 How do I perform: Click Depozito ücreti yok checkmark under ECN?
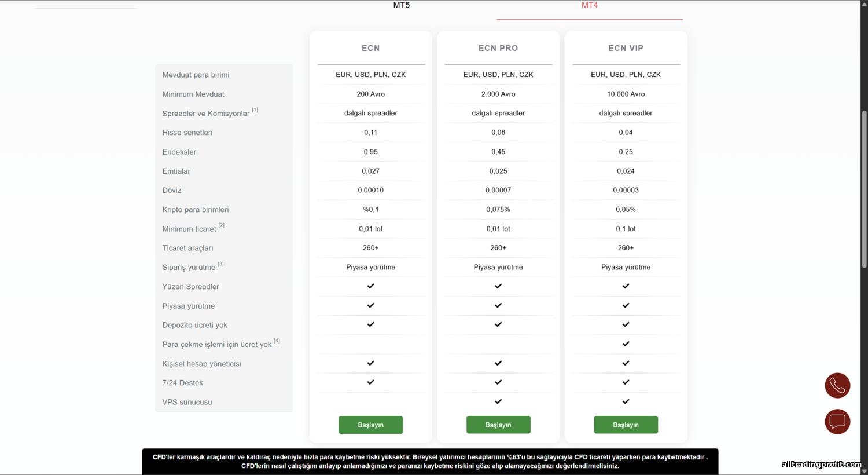371,324
